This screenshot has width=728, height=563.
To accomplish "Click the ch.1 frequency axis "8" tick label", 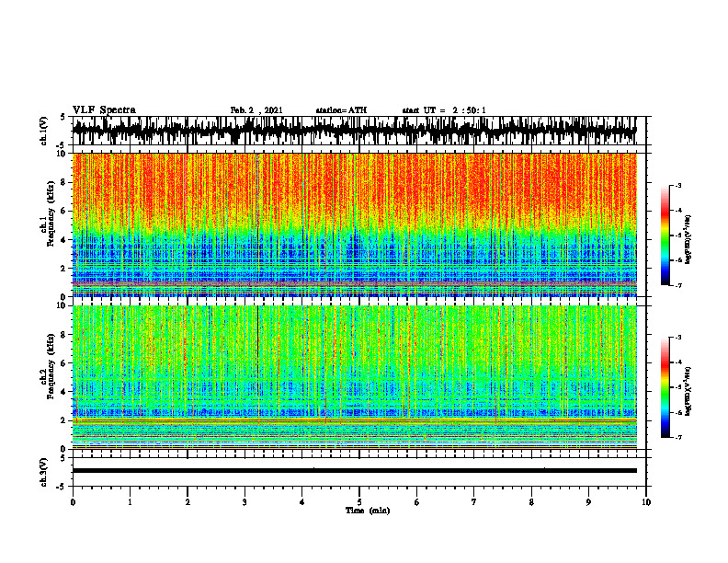I will [x=64, y=182].
